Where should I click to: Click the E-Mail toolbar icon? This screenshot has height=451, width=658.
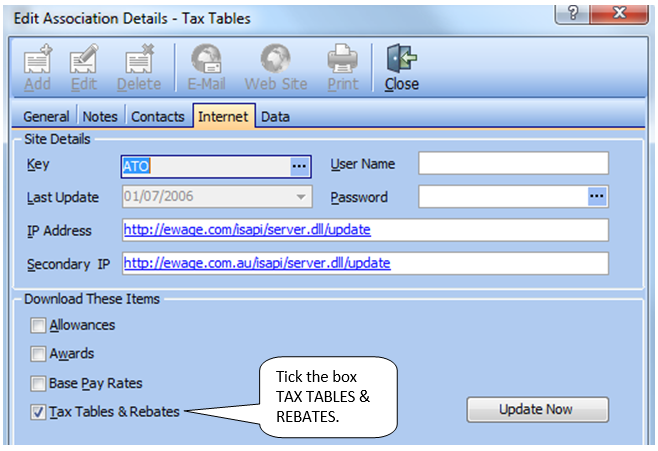[206, 59]
